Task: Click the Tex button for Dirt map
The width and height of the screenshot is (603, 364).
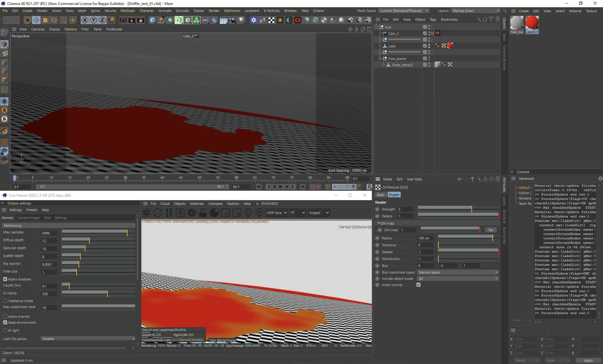Action: tap(490, 230)
